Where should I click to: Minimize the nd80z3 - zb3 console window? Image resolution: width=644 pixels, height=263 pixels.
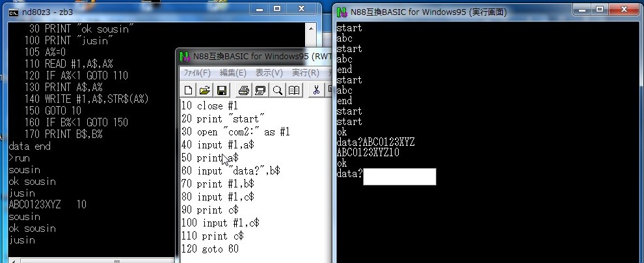point(259,8)
